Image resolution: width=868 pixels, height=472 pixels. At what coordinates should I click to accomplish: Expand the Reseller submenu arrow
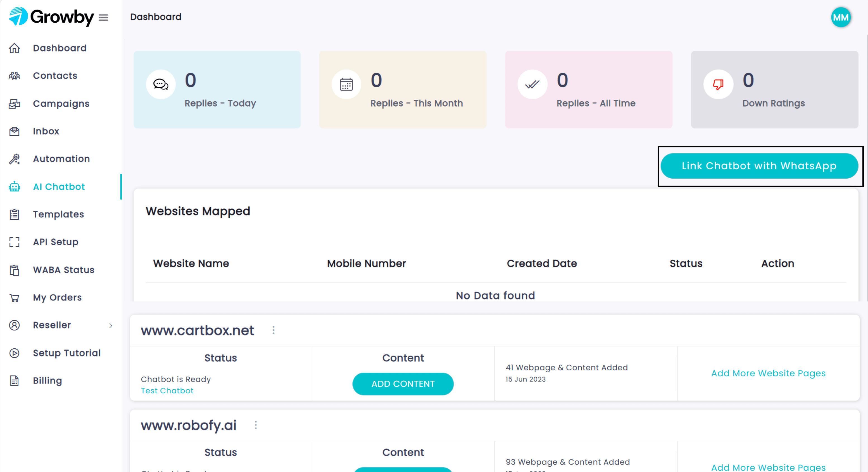point(111,325)
